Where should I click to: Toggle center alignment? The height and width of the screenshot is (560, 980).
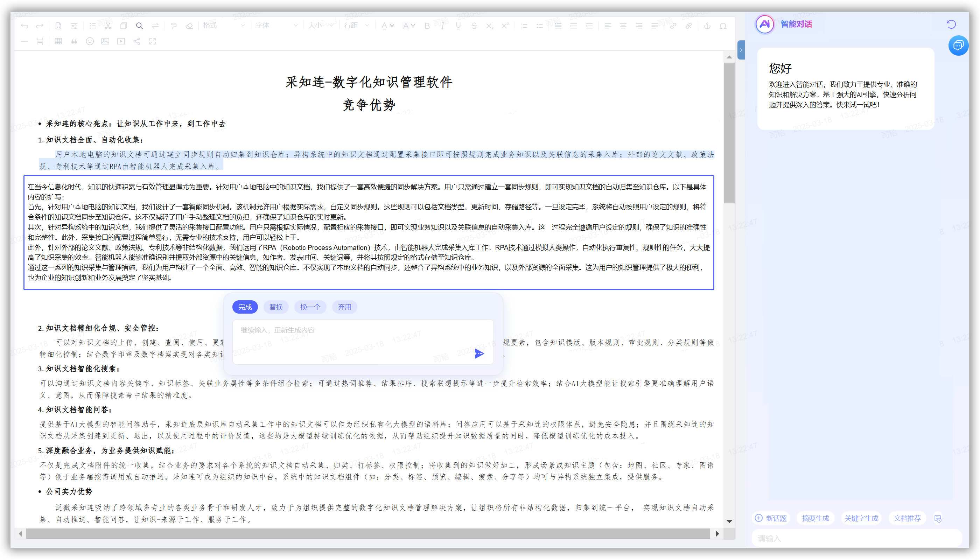coord(623,26)
